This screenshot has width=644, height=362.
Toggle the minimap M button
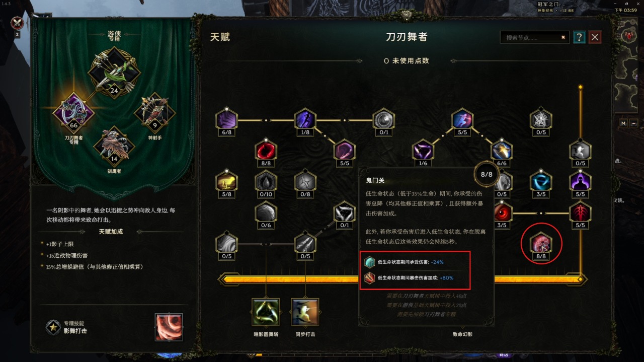click(x=623, y=123)
